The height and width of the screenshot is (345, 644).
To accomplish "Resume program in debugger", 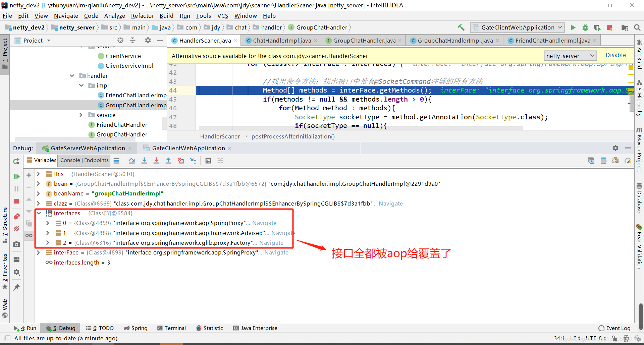I will click(16, 176).
